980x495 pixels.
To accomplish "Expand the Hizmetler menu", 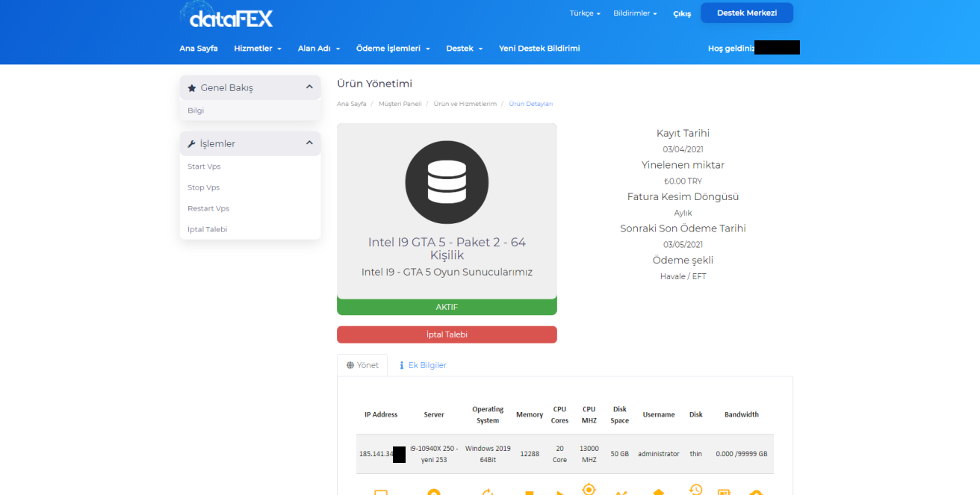I will (x=258, y=49).
